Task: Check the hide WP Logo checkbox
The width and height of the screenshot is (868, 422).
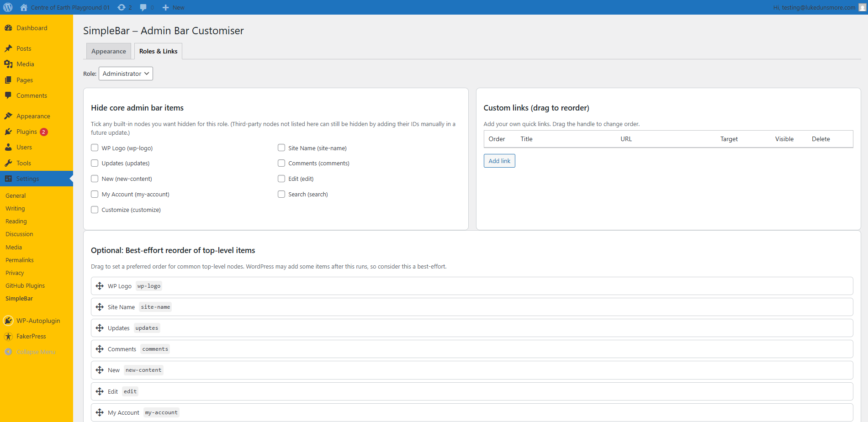Action: 95,148
